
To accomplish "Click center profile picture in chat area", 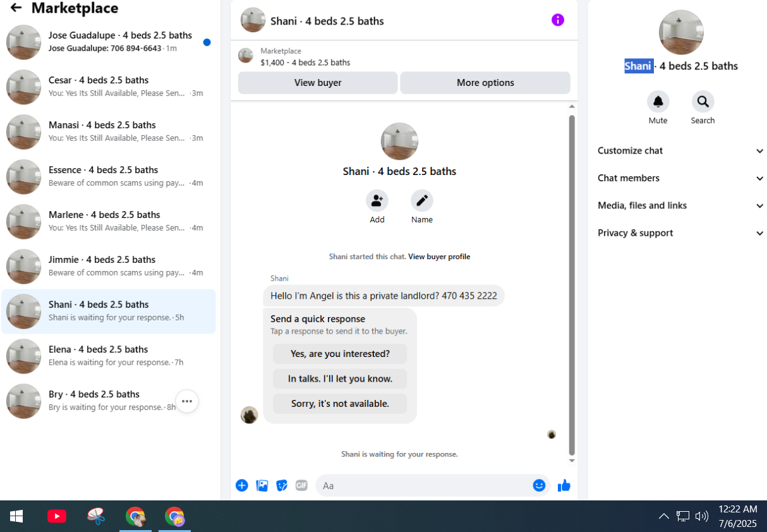I will [399, 142].
